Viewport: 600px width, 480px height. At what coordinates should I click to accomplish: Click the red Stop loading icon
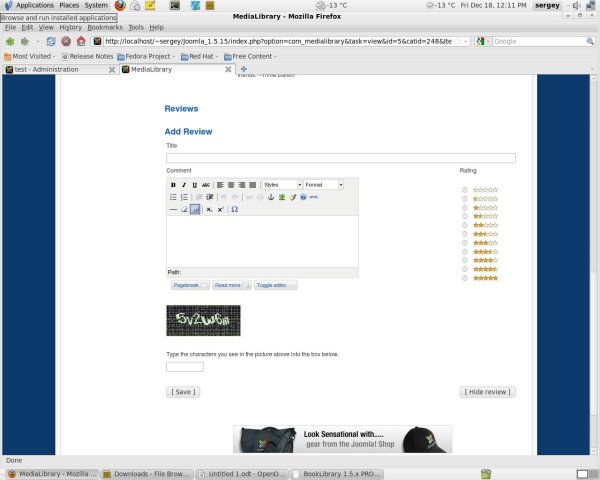(x=66, y=41)
